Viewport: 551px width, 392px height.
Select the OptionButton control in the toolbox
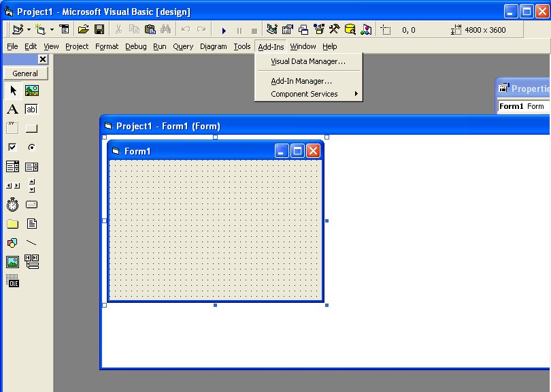[x=31, y=147]
